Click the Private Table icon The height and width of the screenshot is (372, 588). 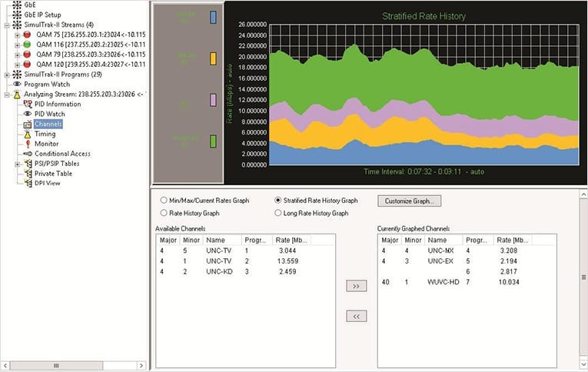click(x=28, y=174)
